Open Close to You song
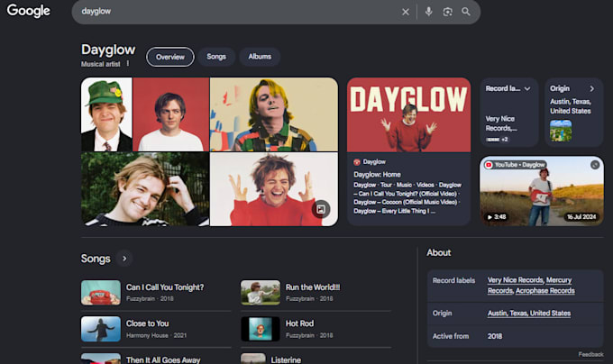The image size is (613, 364). 147,323
